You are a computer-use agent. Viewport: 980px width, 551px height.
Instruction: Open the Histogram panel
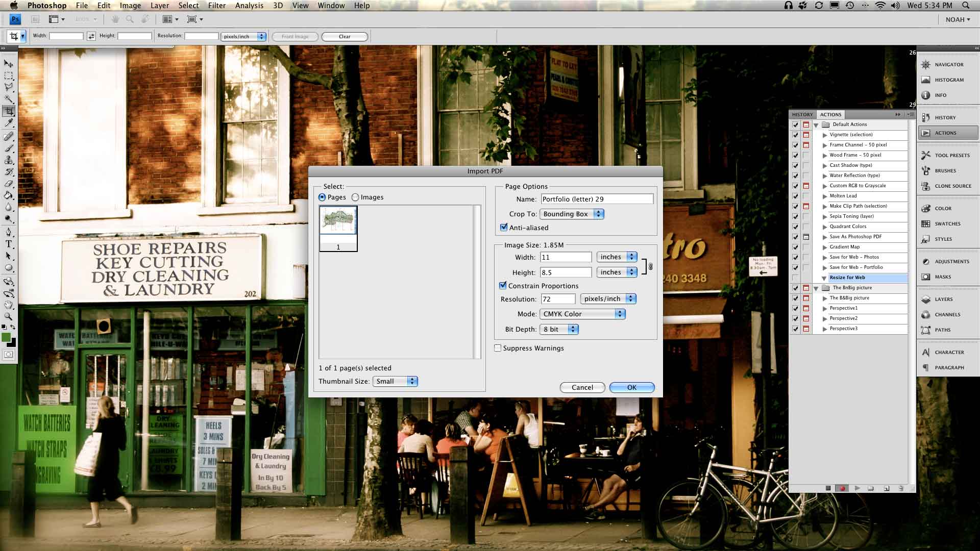click(x=948, y=80)
